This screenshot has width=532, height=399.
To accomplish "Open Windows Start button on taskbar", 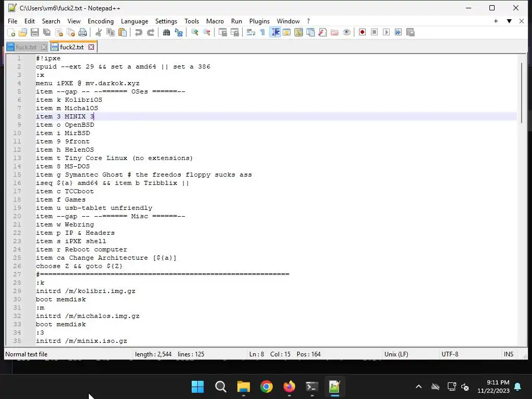I will click(x=197, y=387).
